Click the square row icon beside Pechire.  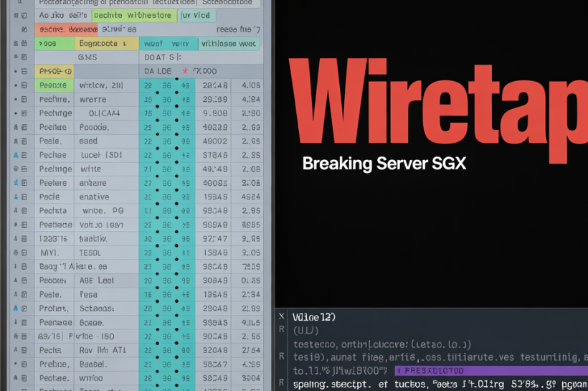tap(24, 100)
